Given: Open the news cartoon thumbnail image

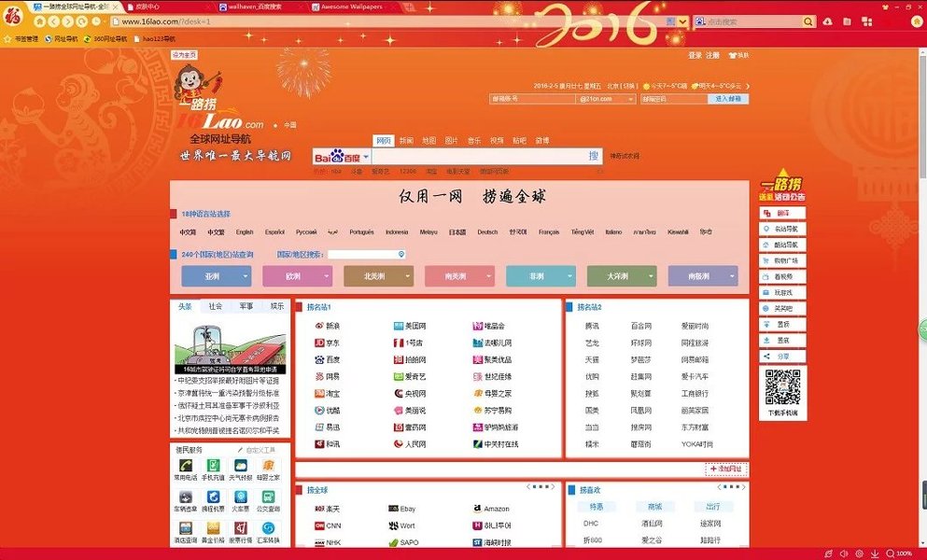Looking at the screenshot, I should (x=231, y=349).
